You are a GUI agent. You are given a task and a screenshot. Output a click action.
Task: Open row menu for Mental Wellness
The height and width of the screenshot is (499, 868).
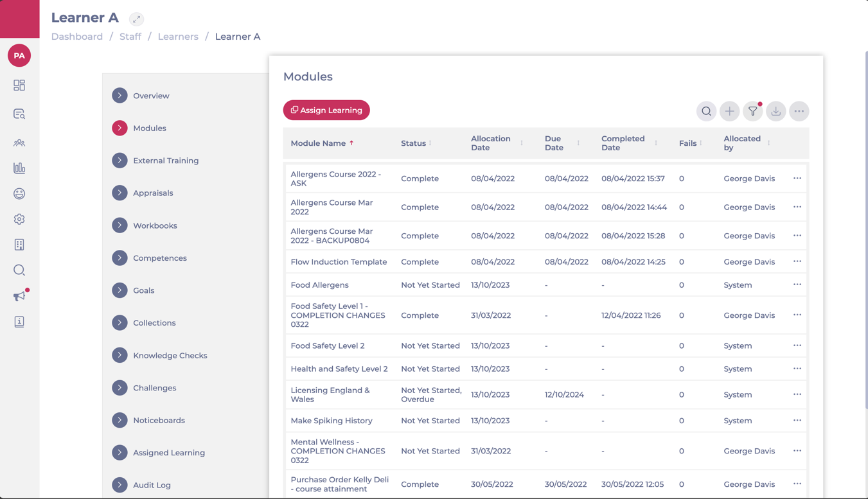tap(797, 451)
